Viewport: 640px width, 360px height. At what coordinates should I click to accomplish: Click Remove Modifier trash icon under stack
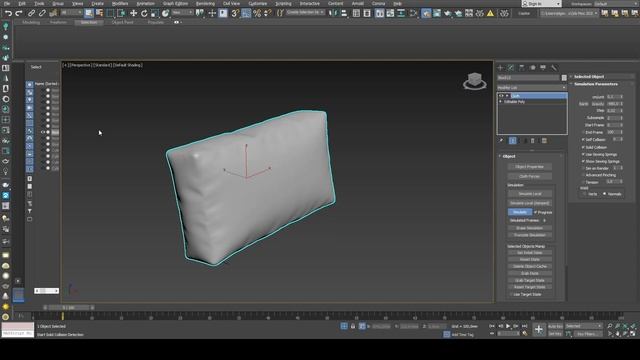pyautogui.click(x=533, y=141)
